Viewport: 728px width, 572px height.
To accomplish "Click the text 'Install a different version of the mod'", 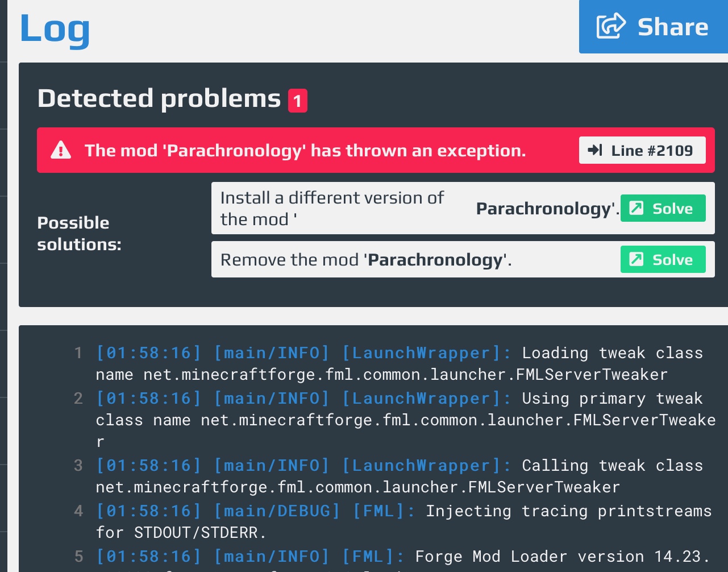I will pos(332,208).
